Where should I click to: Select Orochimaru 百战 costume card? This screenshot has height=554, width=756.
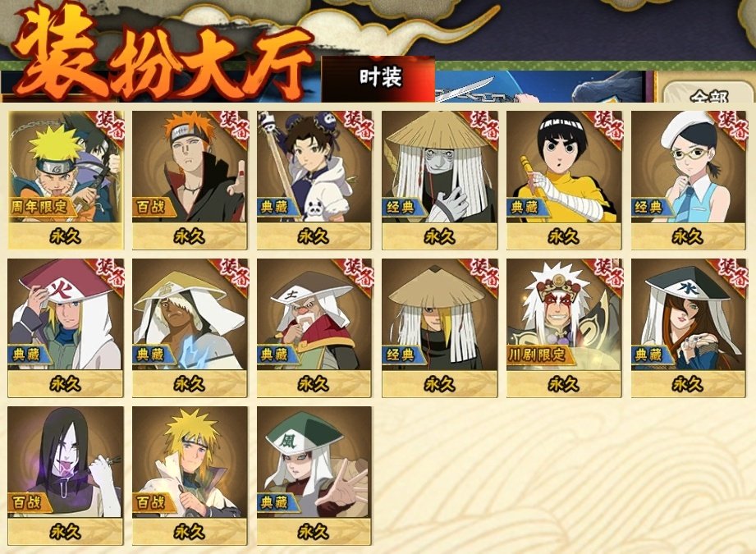[66, 476]
